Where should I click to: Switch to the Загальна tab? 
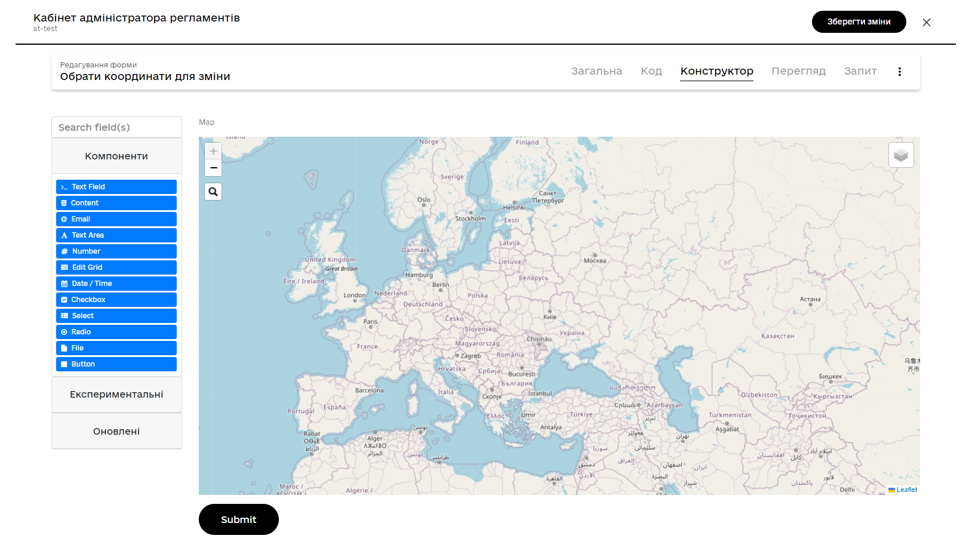tap(596, 71)
